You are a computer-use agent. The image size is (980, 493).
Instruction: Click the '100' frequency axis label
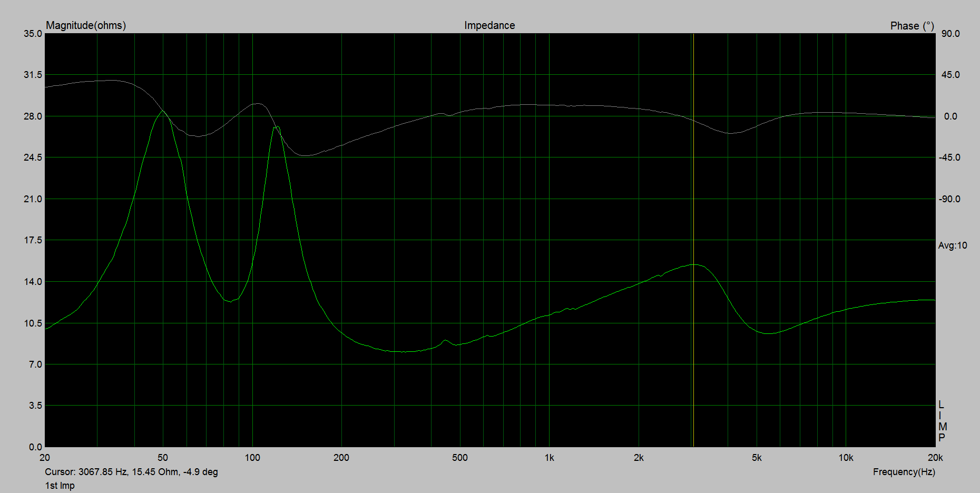tap(252, 458)
